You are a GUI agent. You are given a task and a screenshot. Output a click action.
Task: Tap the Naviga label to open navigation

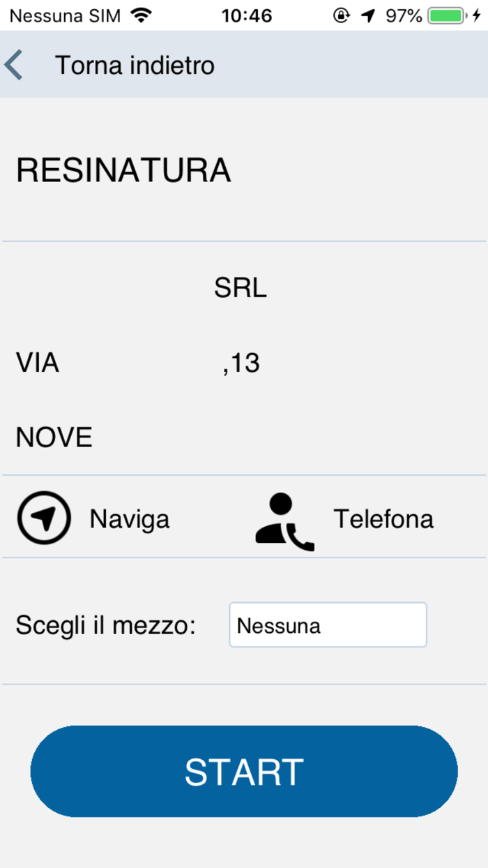(x=129, y=518)
